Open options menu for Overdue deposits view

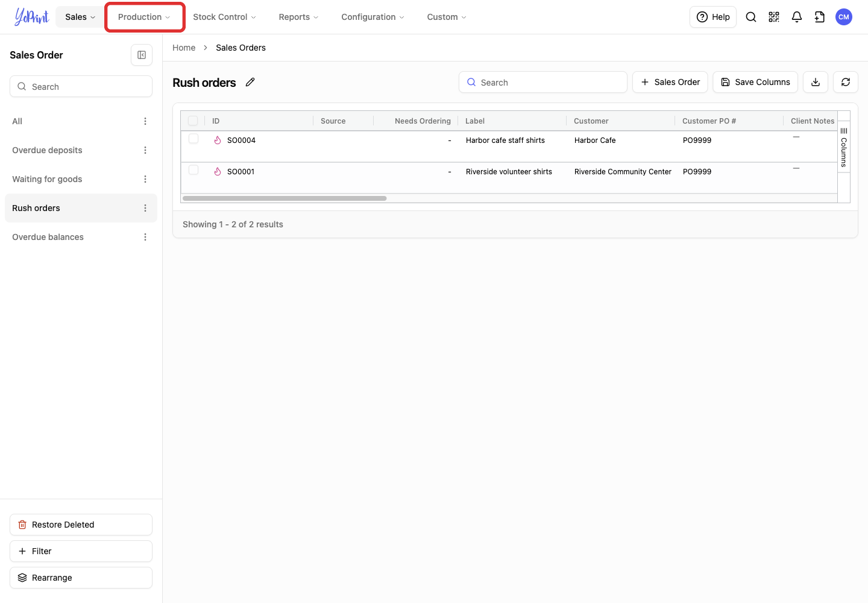(145, 150)
